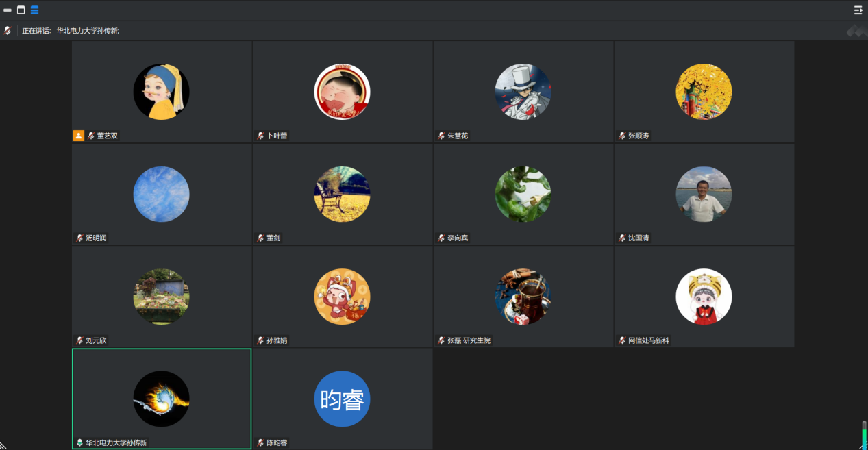
Task: Click the muted mic icon beside 沈国清
Action: (x=622, y=238)
